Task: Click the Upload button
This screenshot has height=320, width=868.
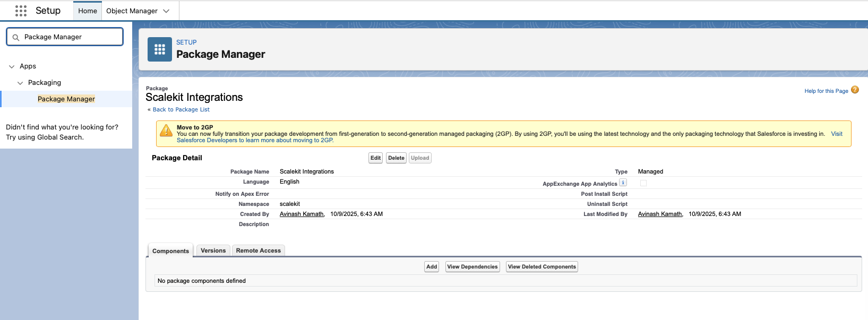Action: (x=420, y=158)
